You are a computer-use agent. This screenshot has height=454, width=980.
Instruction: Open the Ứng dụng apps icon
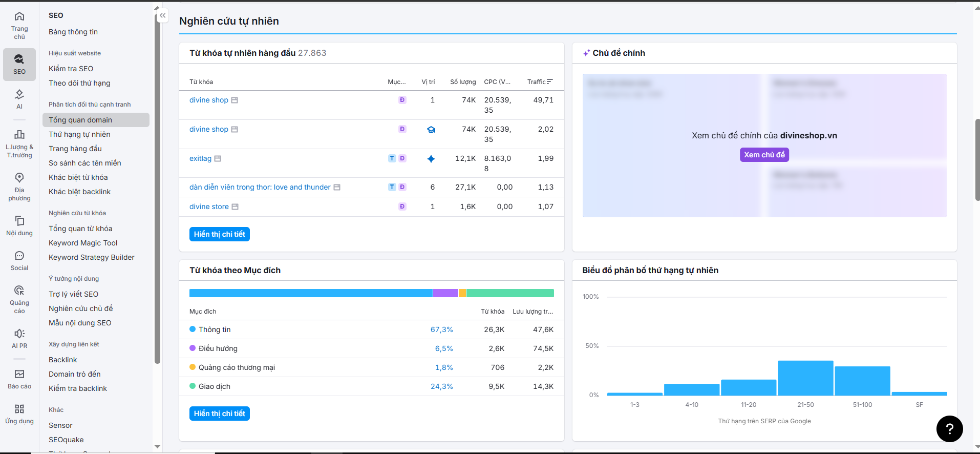(19, 414)
